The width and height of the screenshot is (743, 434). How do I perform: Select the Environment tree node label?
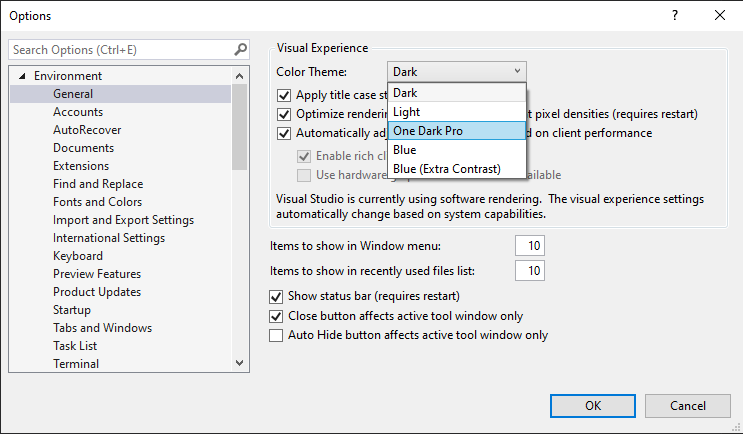pyautogui.click(x=68, y=76)
